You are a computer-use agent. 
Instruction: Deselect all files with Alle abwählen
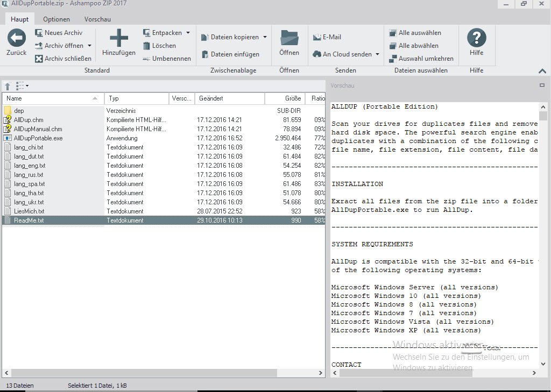click(x=414, y=46)
